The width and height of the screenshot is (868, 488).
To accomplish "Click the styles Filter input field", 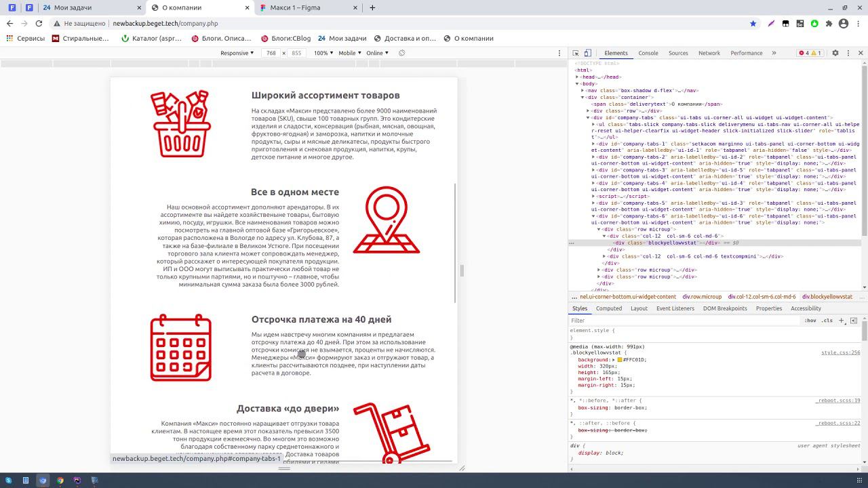I will coord(685,321).
